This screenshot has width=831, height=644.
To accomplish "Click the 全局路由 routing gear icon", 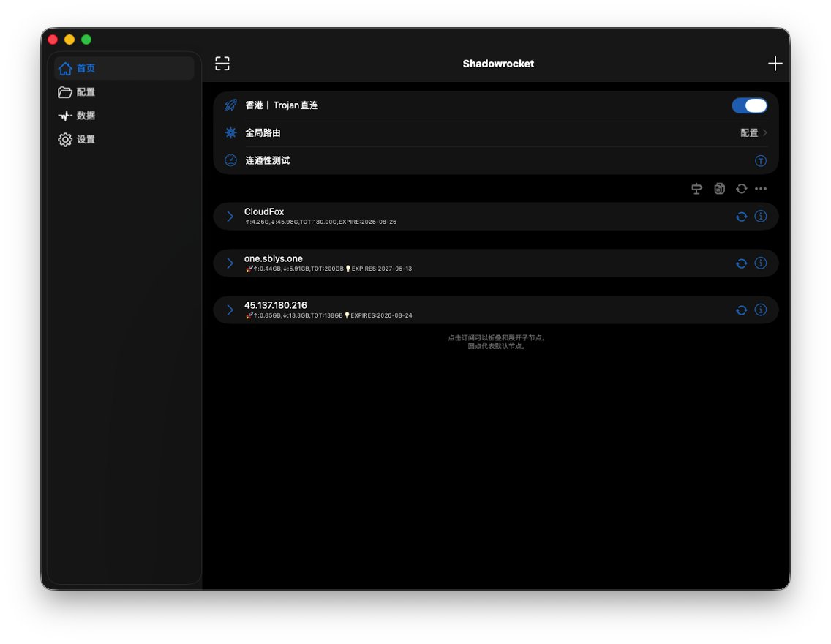I will coord(230,132).
